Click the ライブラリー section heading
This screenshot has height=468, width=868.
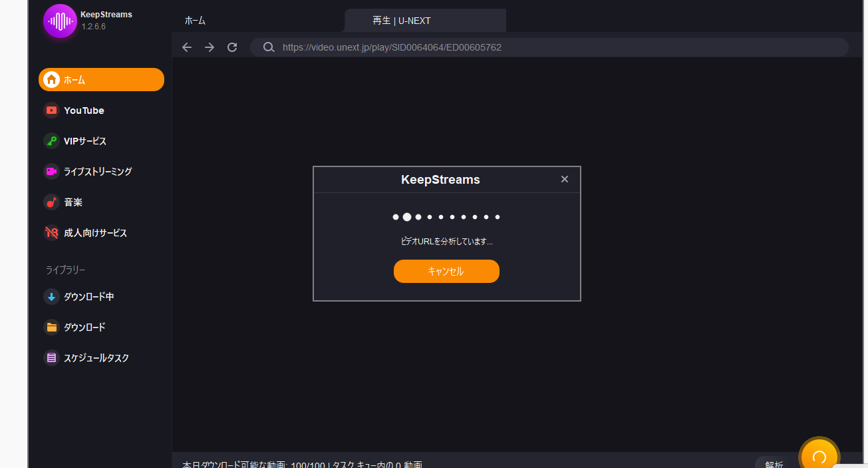coord(65,270)
